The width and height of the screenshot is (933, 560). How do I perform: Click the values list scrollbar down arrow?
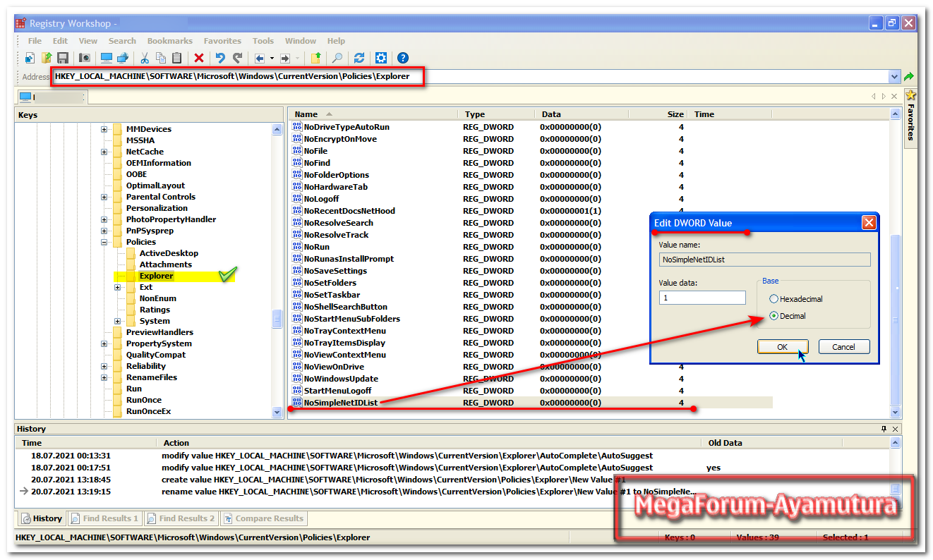896,412
